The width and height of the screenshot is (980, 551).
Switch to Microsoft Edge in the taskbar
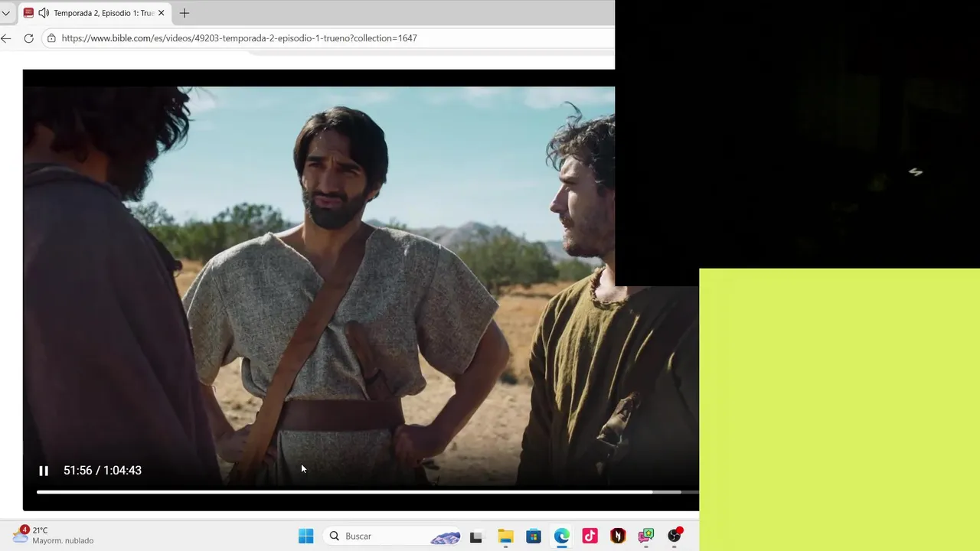click(562, 536)
